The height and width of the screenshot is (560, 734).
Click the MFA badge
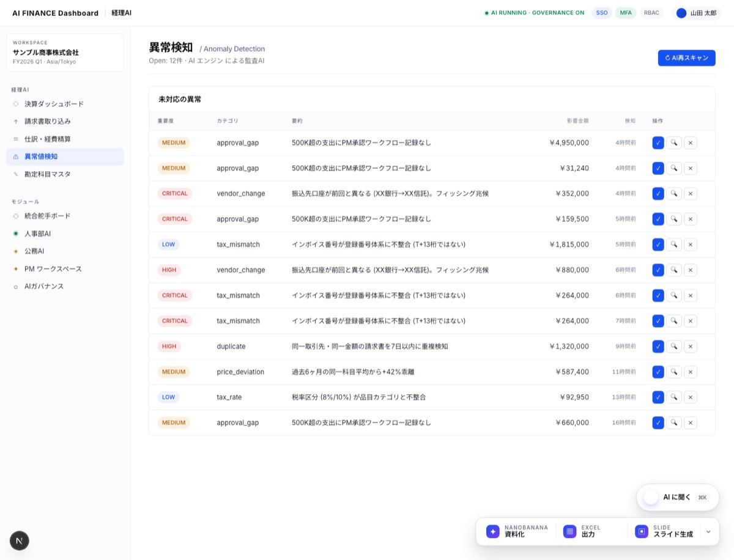626,13
